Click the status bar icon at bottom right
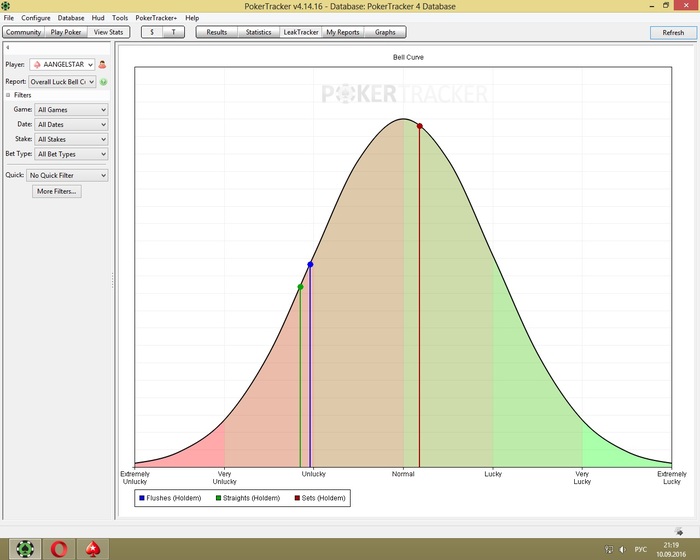Viewport: 700px width, 560px height. pyautogui.click(x=679, y=531)
